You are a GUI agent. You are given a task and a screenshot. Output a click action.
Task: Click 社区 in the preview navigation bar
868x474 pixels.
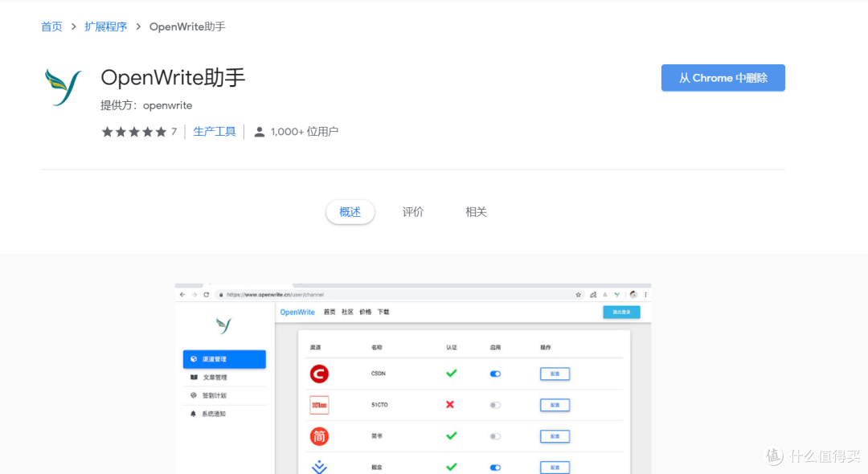tap(347, 312)
